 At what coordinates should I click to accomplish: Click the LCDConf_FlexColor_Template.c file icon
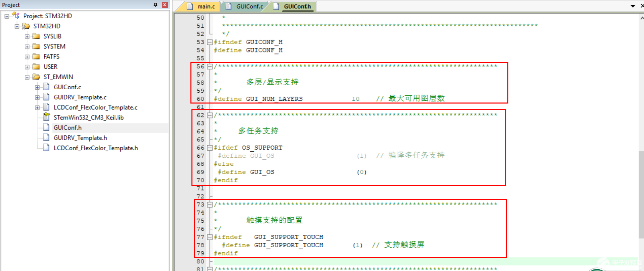(46, 107)
